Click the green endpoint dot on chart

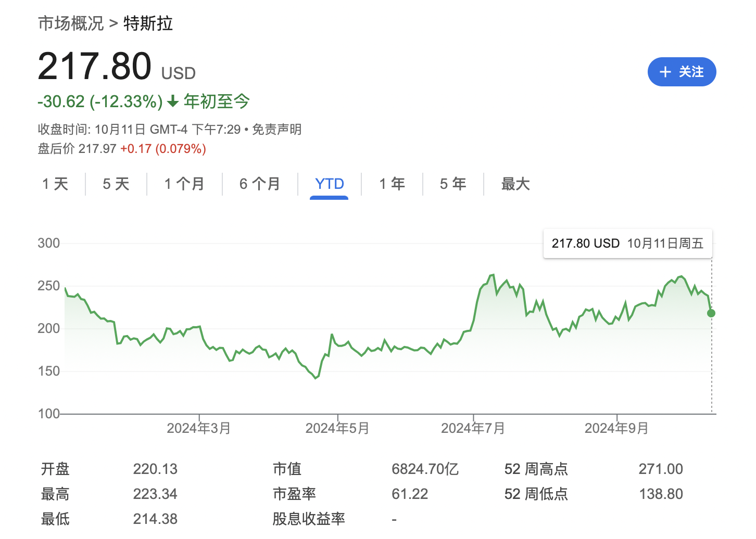[x=711, y=313]
